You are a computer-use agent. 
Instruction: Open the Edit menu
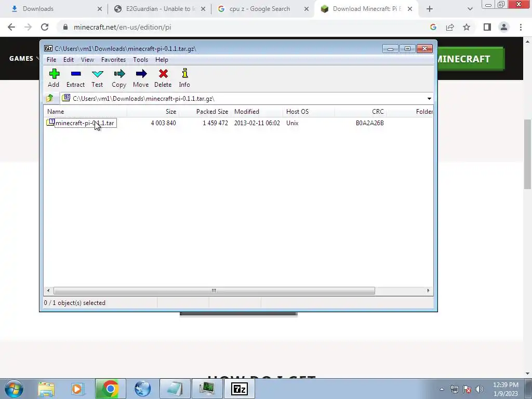coord(69,60)
